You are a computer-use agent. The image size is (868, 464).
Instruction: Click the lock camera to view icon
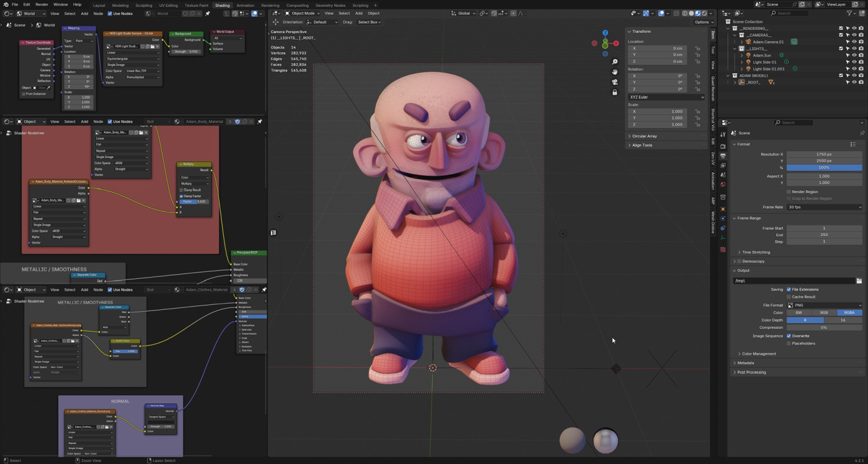click(x=614, y=92)
